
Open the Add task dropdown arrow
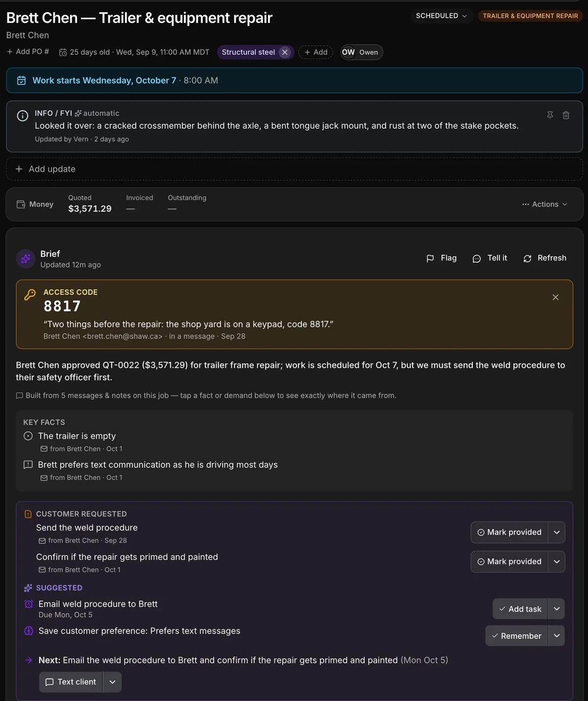coord(557,609)
